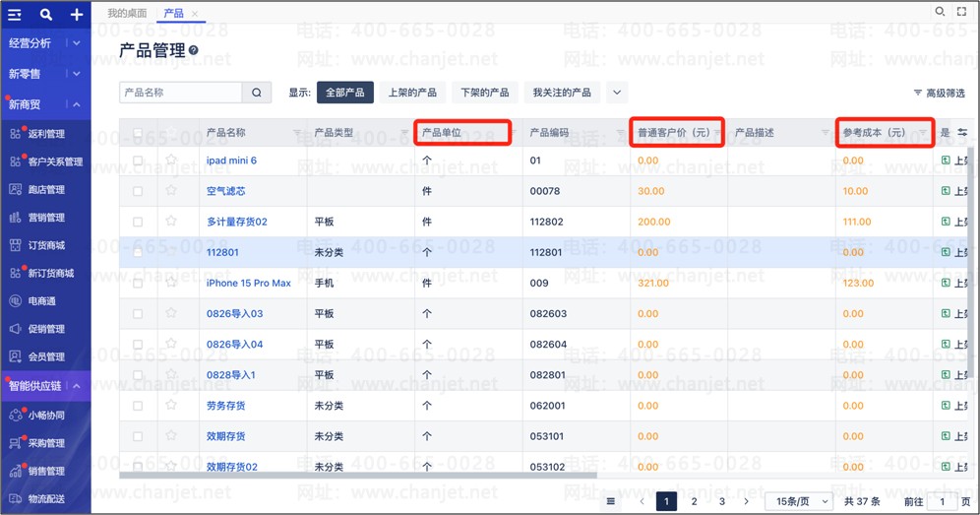Open 新订货商城 in the sidebar

50,274
